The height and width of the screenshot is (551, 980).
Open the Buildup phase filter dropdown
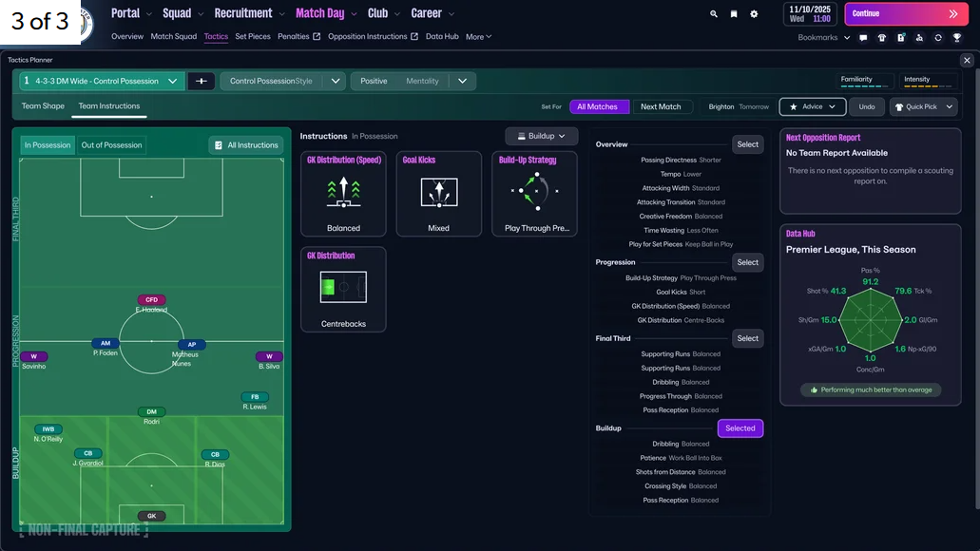coord(541,136)
